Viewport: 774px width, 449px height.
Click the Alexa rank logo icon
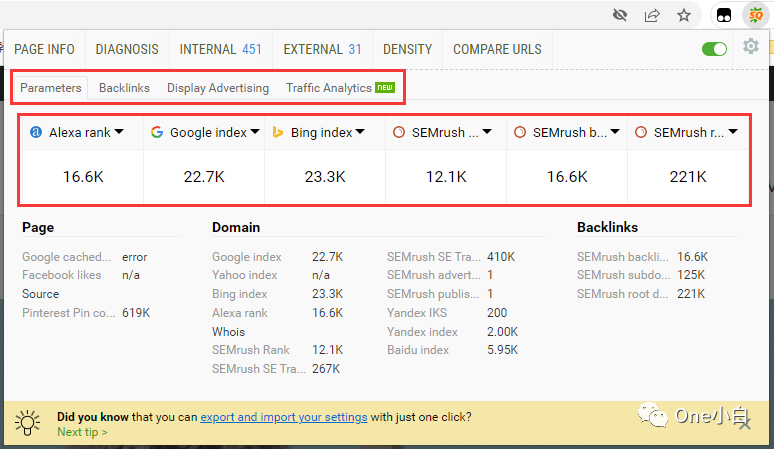[x=36, y=132]
